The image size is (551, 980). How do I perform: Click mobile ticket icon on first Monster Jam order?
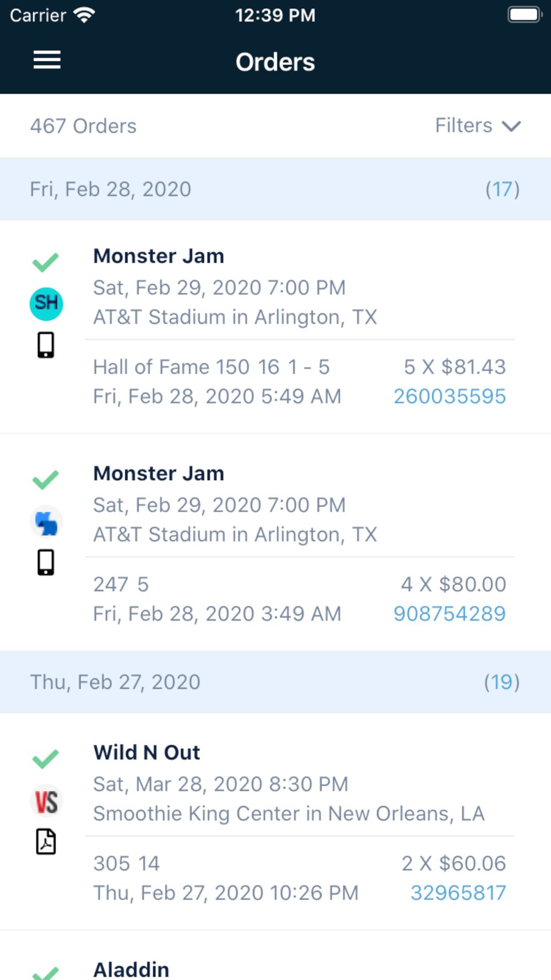(x=46, y=345)
